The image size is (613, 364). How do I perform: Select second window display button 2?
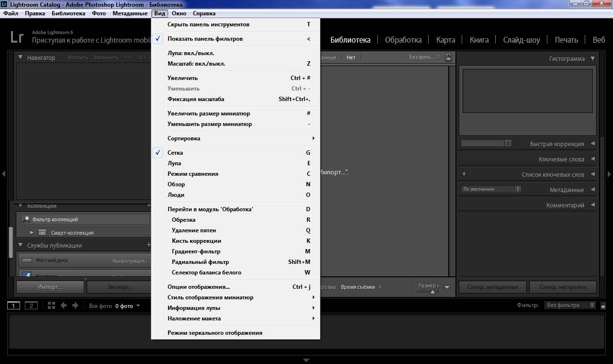[31, 306]
